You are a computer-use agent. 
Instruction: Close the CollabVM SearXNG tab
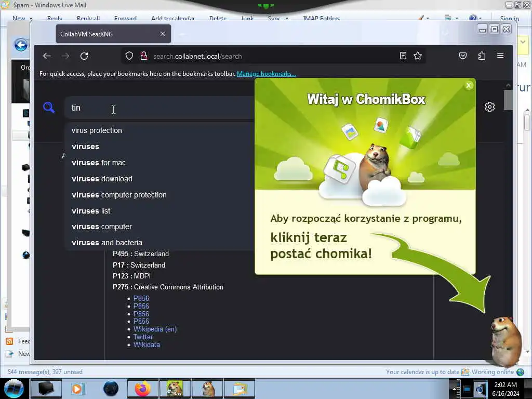click(163, 34)
